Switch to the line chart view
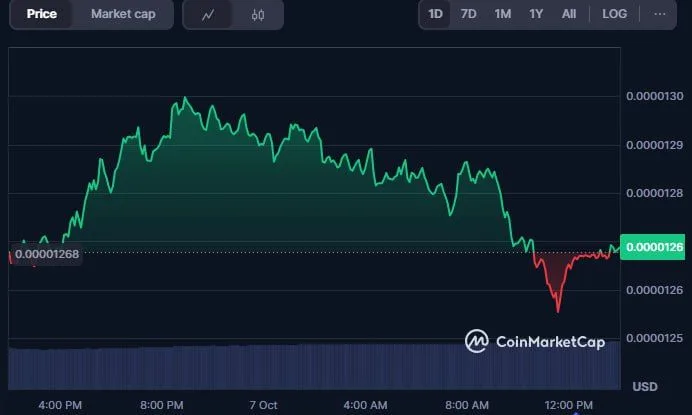Image resolution: width=692 pixels, height=415 pixels. [x=208, y=15]
